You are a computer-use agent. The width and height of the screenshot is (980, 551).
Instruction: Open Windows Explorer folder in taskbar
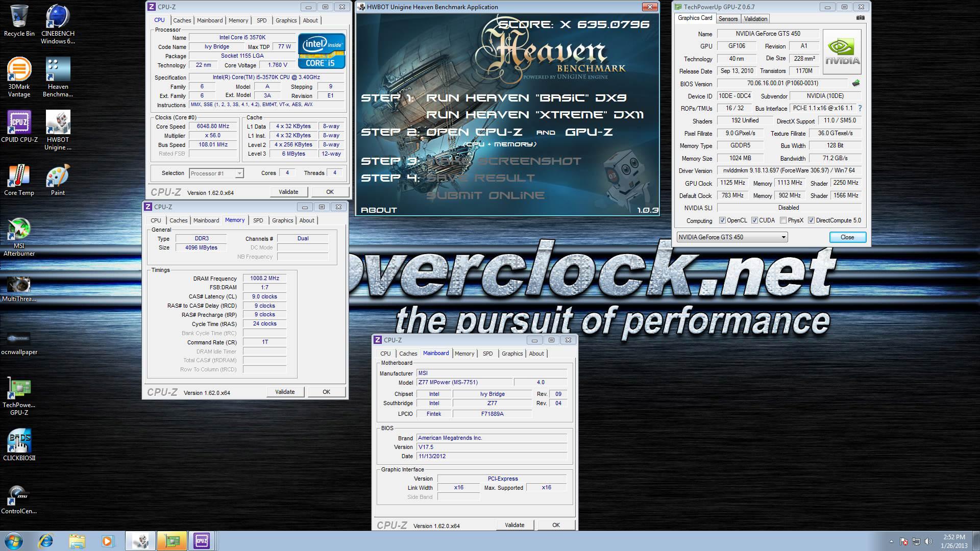[x=77, y=541]
